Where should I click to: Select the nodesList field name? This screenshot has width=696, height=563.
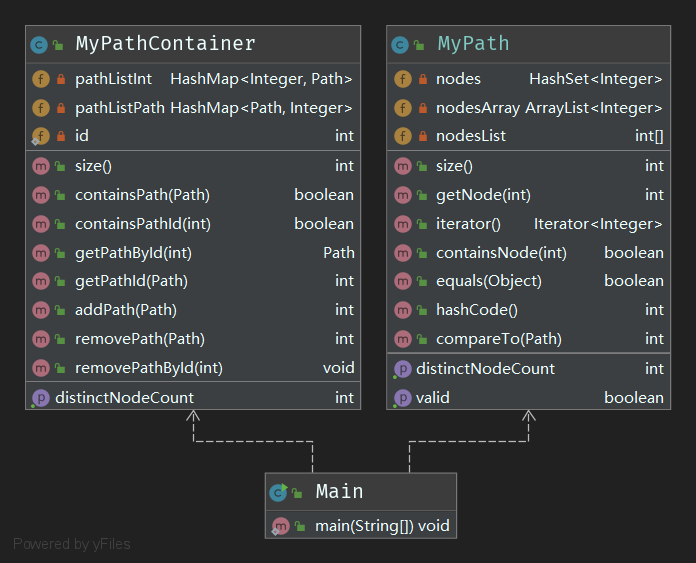pyautogui.click(x=471, y=136)
